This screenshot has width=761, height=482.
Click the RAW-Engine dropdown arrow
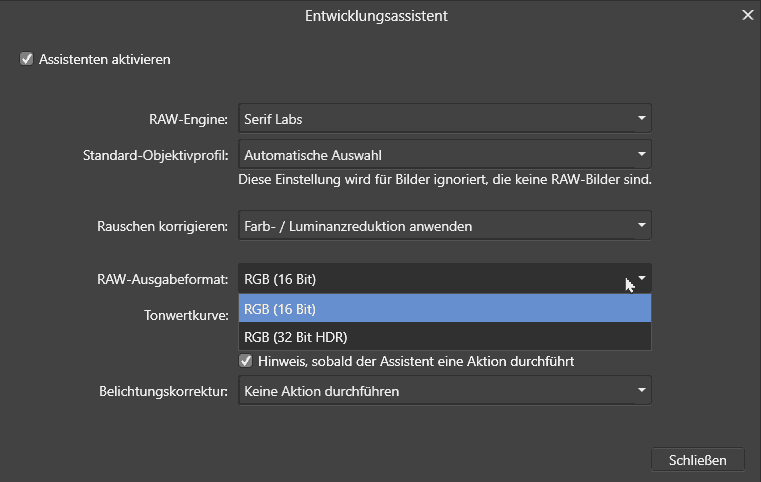pos(641,119)
